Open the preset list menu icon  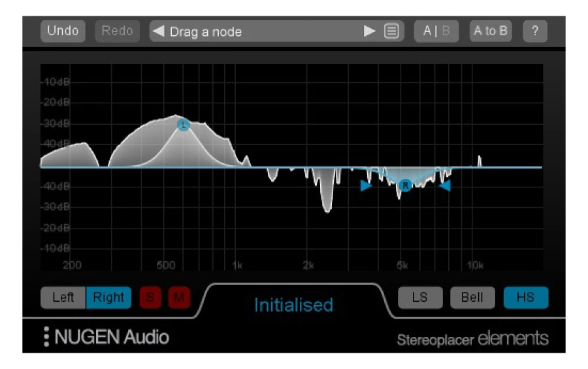tap(391, 31)
